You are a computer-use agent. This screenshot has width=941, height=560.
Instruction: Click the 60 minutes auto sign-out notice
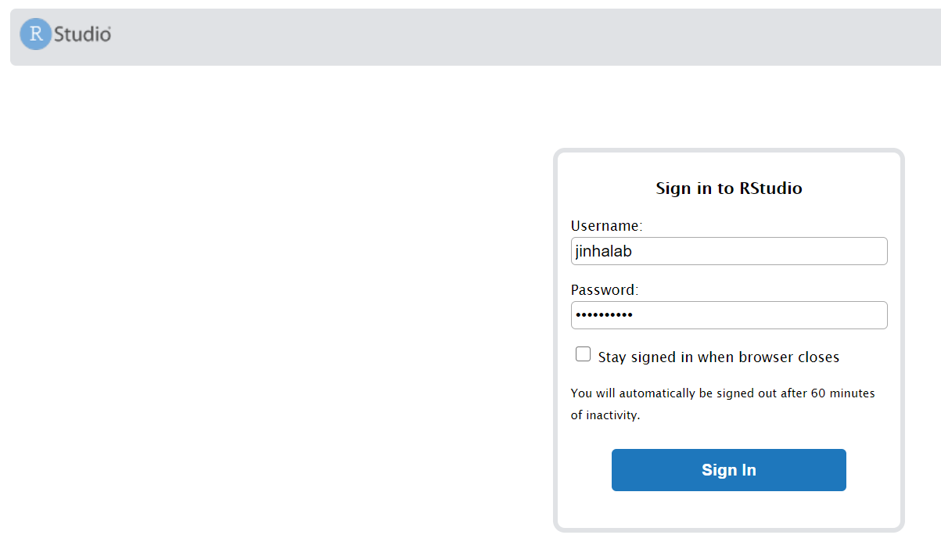pos(722,393)
